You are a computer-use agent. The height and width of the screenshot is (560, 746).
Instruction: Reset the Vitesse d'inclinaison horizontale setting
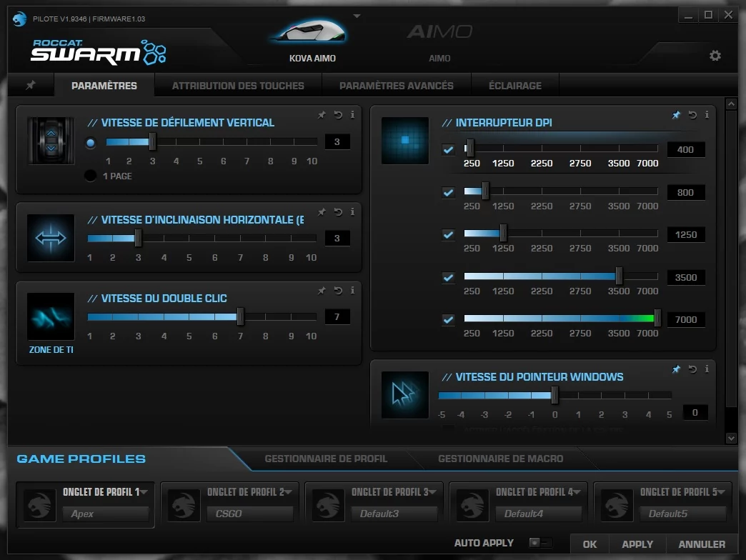(x=338, y=211)
